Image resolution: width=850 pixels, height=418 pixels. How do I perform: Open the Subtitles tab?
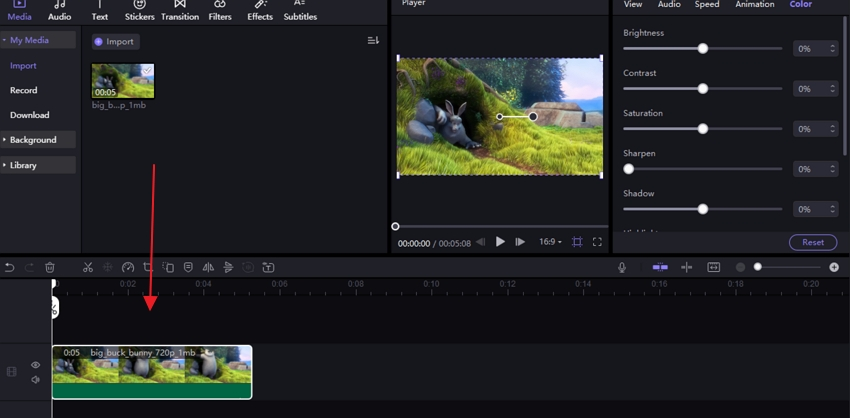point(300,10)
